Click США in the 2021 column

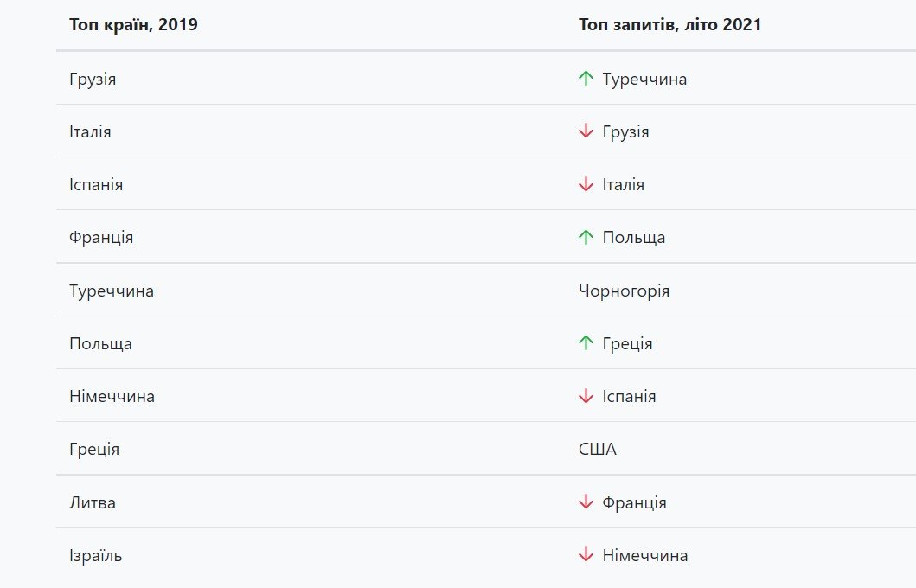point(598,450)
